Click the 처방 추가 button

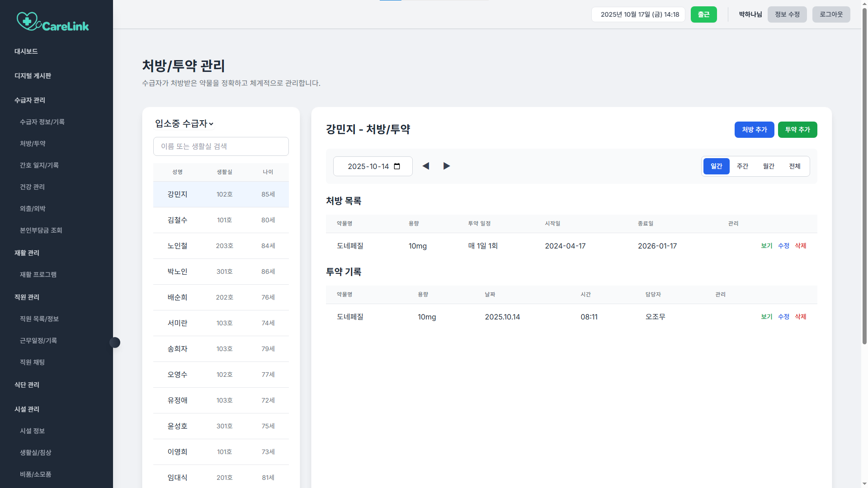point(755,130)
